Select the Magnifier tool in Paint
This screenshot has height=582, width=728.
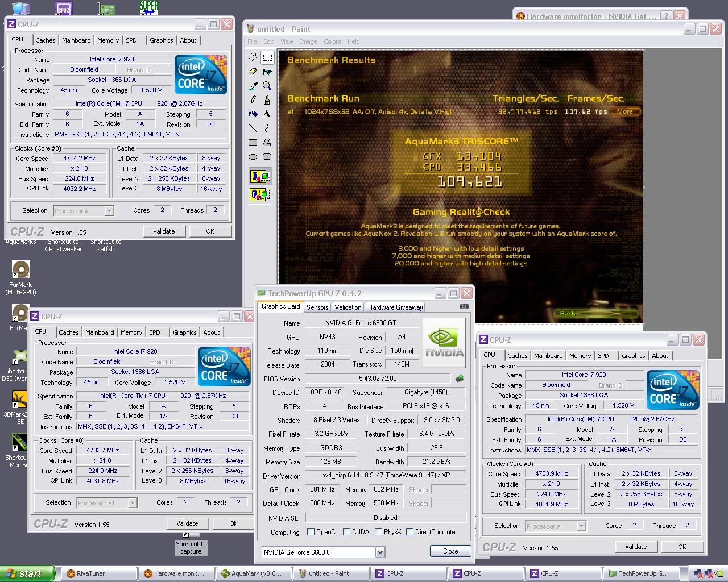tap(267, 86)
